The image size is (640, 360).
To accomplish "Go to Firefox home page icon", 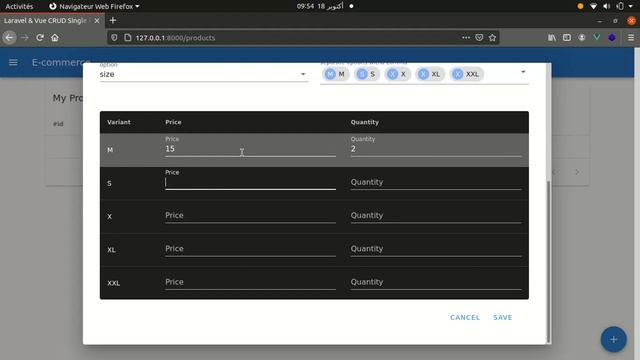I will [55, 38].
